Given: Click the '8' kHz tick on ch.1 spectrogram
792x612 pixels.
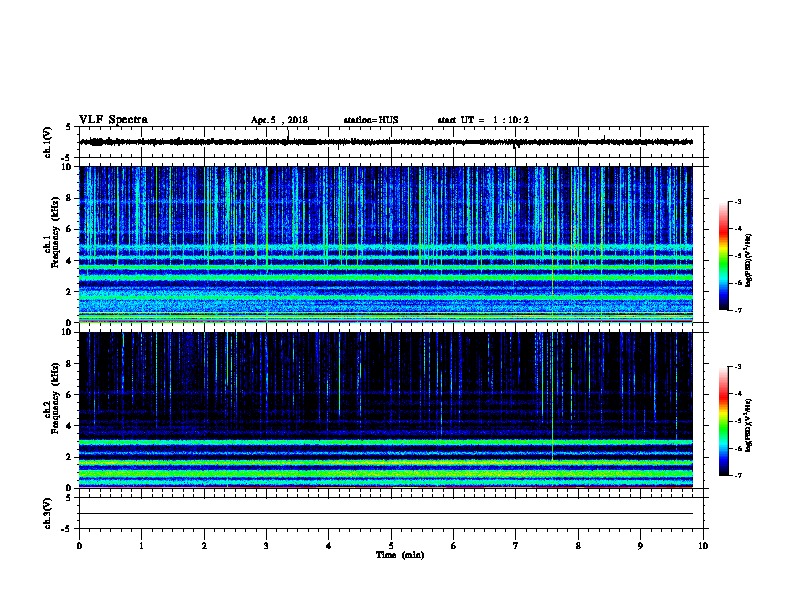Looking at the screenshot, I should 69,198.
